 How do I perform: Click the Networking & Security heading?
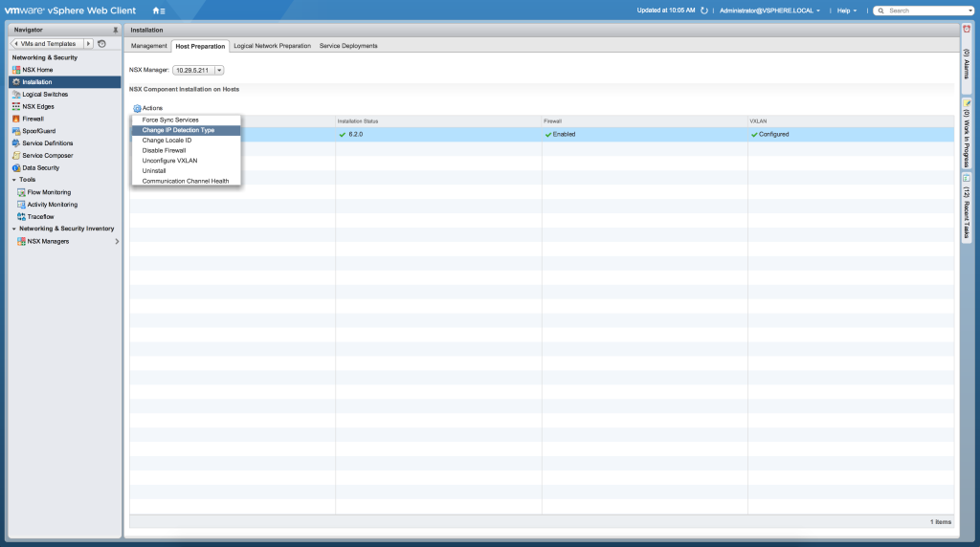(45, 57)
